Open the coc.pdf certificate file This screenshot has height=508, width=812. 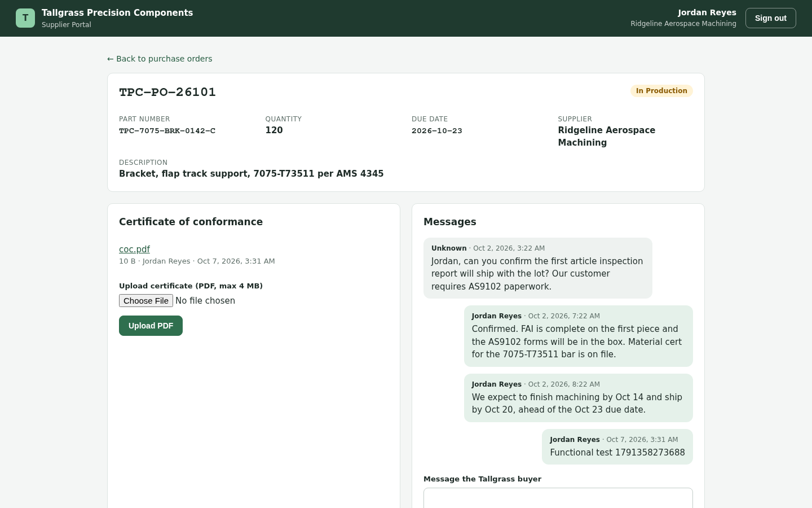[134, 249]
